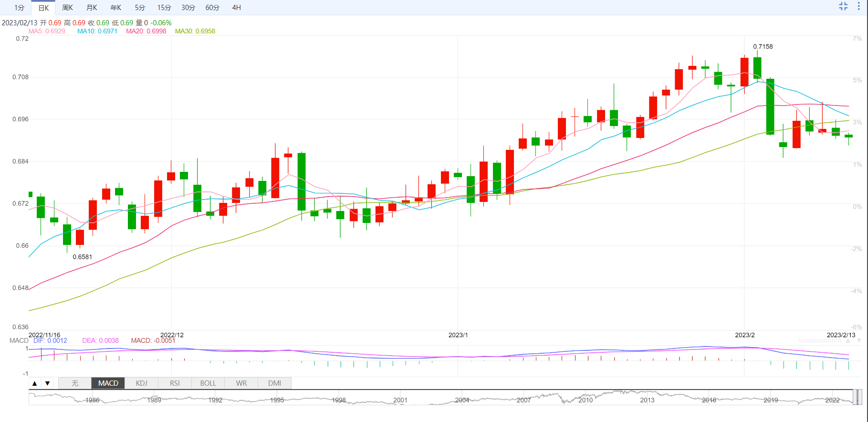Viewport: 868px width, 422px height.
Task: Switch chart to 月K monthly candles
Action: pyautogui.click(x=92, y=8)
